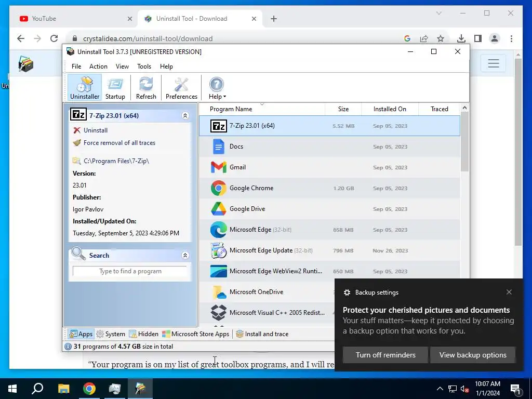Open Windows taskbar search

click(x=37, y=389)
